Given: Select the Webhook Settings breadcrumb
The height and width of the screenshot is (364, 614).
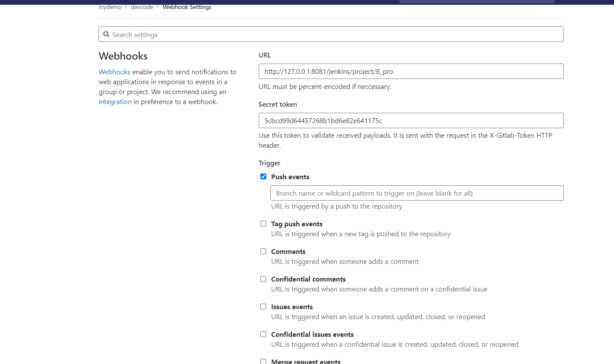Looking at the screenshot, I should [x=187, y=7].
